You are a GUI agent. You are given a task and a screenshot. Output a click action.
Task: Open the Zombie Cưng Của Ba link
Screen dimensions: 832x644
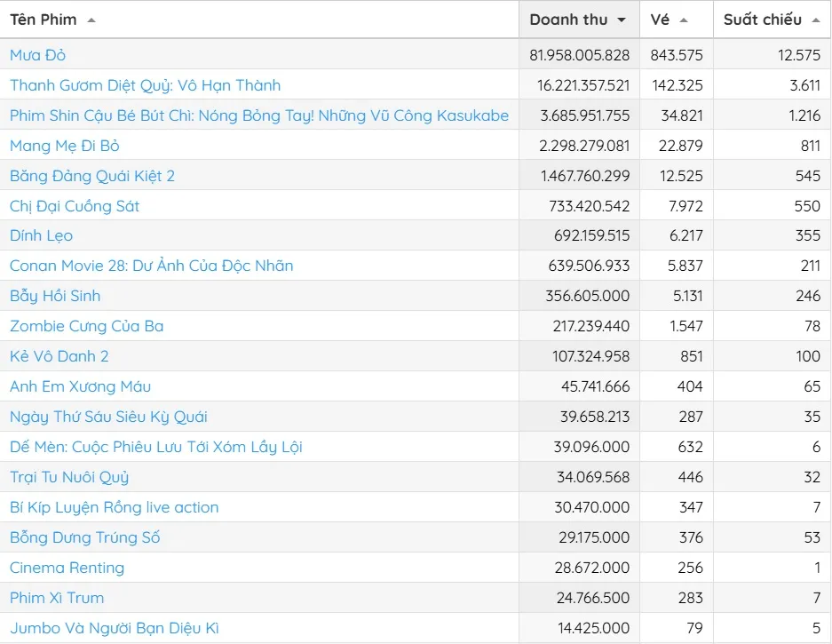pos(86,326)
